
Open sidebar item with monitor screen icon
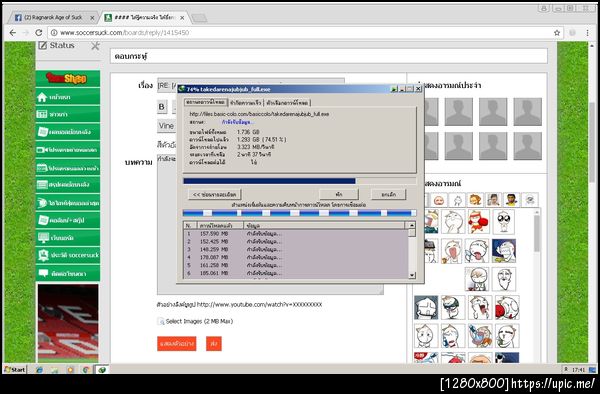(x=68, y=238)
